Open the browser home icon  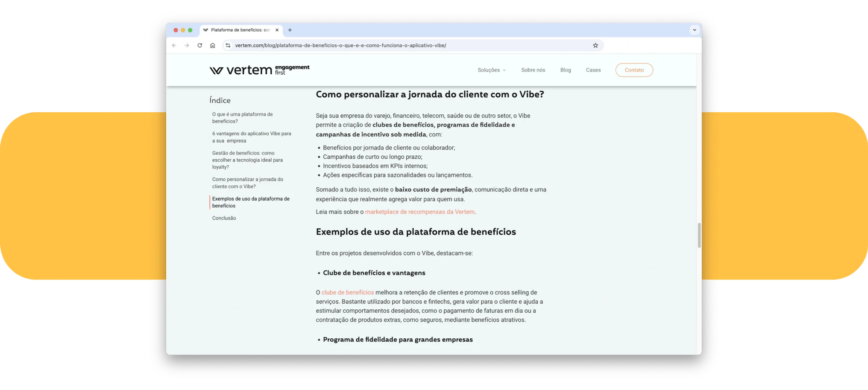click(212, 45)
